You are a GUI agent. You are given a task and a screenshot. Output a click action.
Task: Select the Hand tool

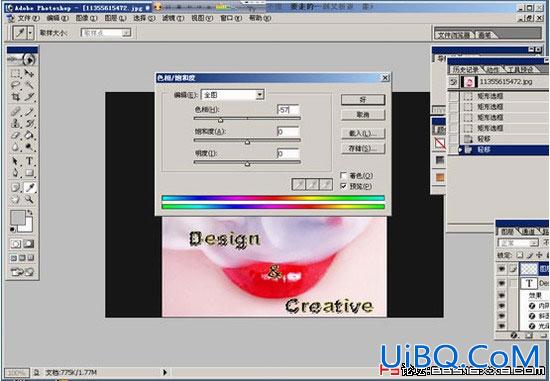point(15,200)
